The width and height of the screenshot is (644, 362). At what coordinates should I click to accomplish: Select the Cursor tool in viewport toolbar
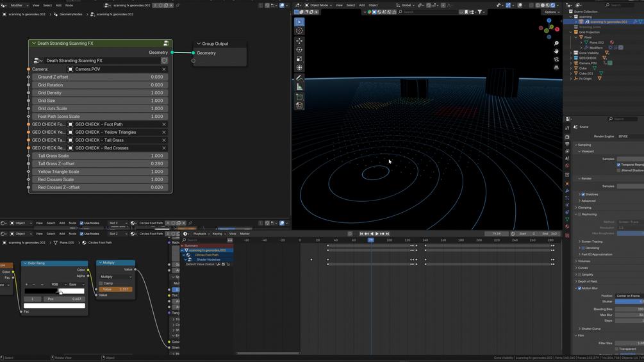[x=299, y=31]
